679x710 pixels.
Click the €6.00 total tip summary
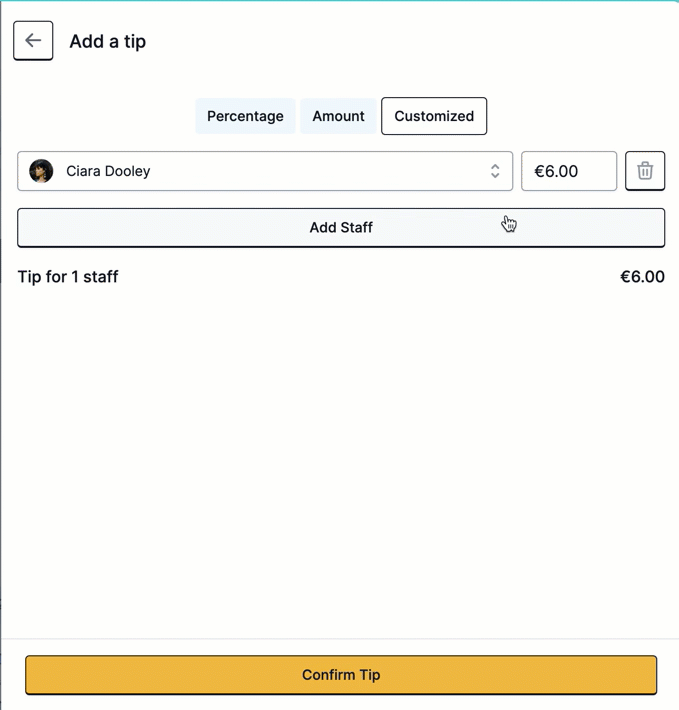642,277
